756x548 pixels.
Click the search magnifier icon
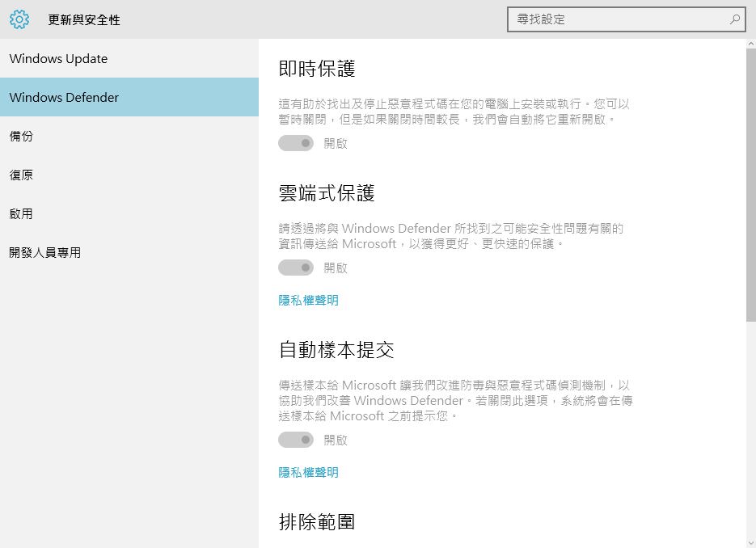(x=735, y=19)
